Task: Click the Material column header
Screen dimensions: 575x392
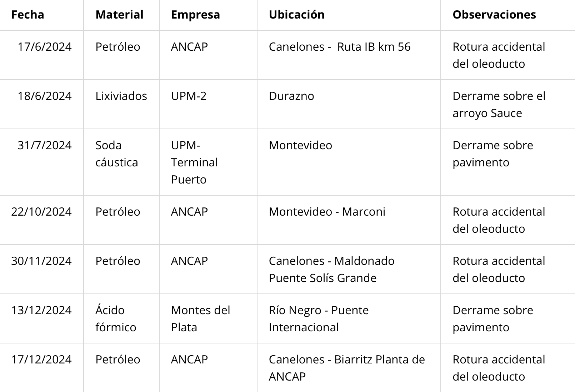Action: coord(121,15)
